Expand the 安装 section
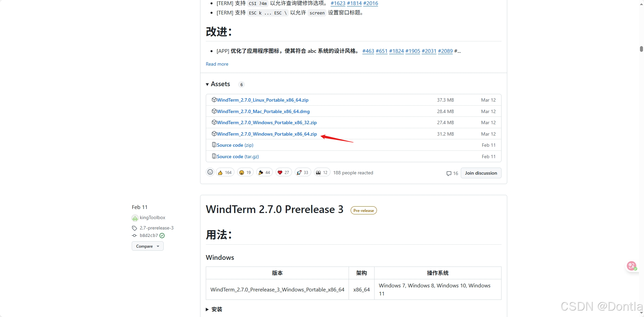644x317 pixels. pos(214,309)
